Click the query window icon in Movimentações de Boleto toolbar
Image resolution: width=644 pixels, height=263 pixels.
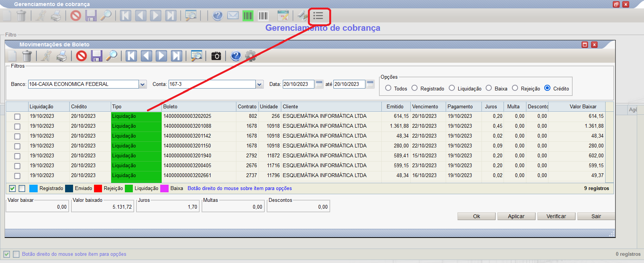click(196, 56)
